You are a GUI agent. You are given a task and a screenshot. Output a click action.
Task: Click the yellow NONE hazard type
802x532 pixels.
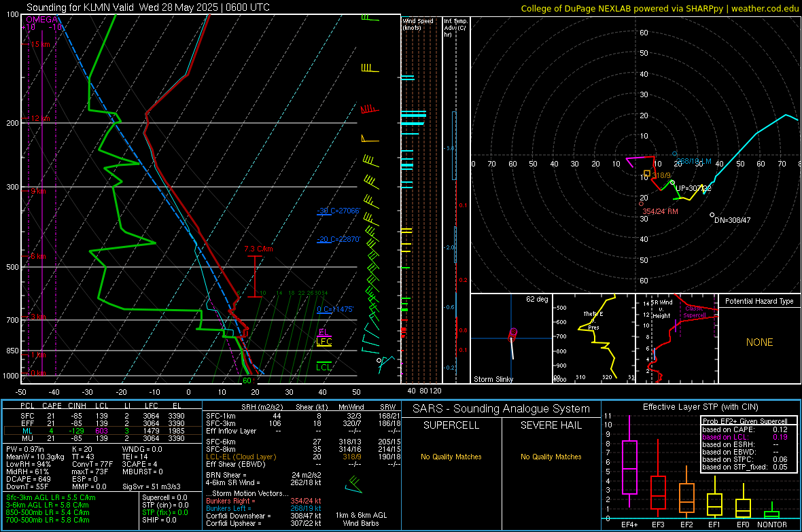pyautogui.click(x=759, y=342)
